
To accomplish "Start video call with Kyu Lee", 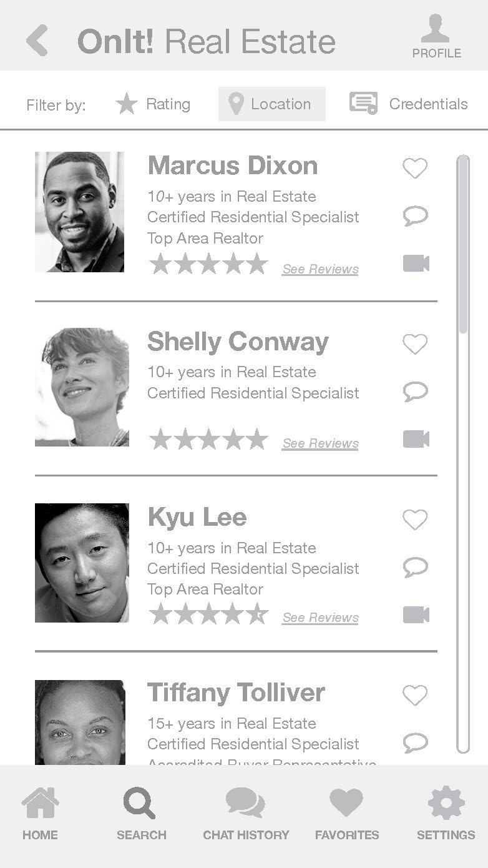I will [416, 614].
